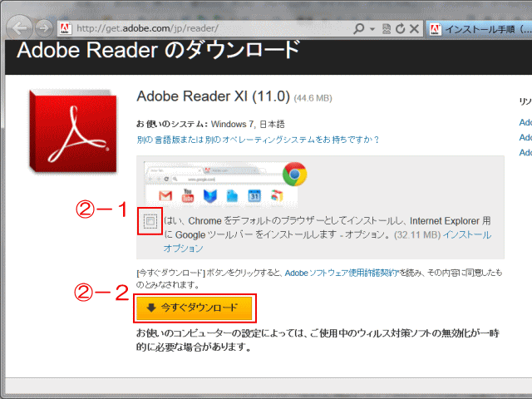The height and width of the screenshot is (399, 532).
Task: Click the Adobe Reader XI (11.0) heading
Action: (213, 96)
